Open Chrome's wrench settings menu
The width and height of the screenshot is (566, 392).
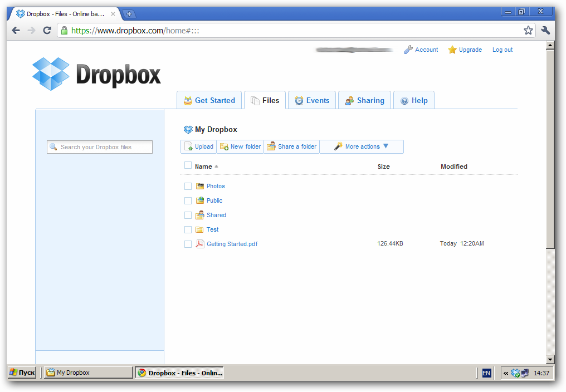pos(545,30)
